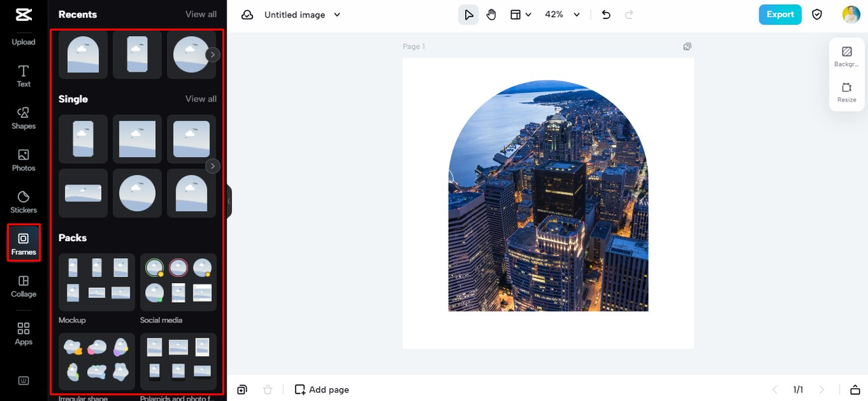Image resolution: width=868 pixels, height=401 pixels.
Task: Select the wide banner frame in Single
Action: pyautogui.click(x=83, y=193)
